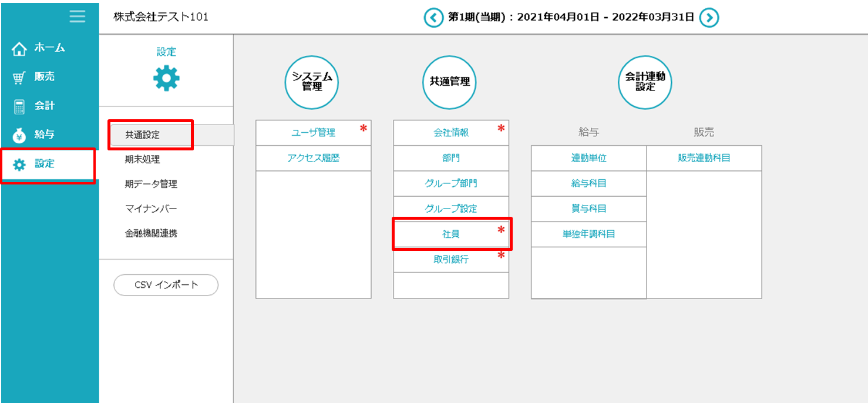This screenshot has height=403, width=868.
Task: Open アクセス履歴 link
Action: 313,158
